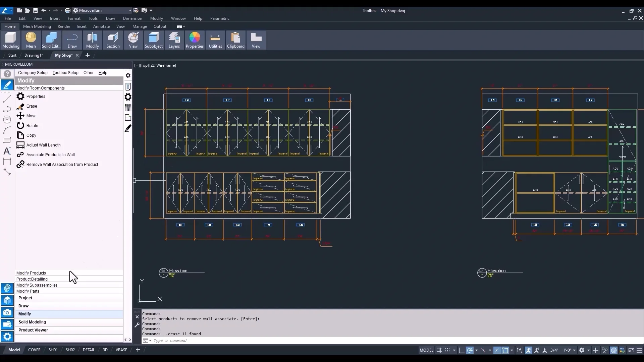Open the Section ribbon panel
644x362 pixels.
113,40
